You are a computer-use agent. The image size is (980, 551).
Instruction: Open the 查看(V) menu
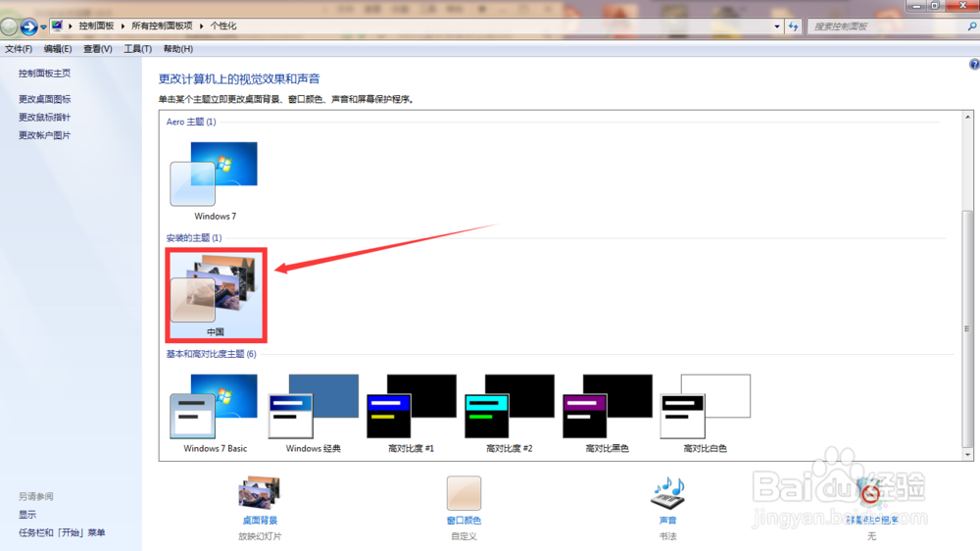click(97, 49)
